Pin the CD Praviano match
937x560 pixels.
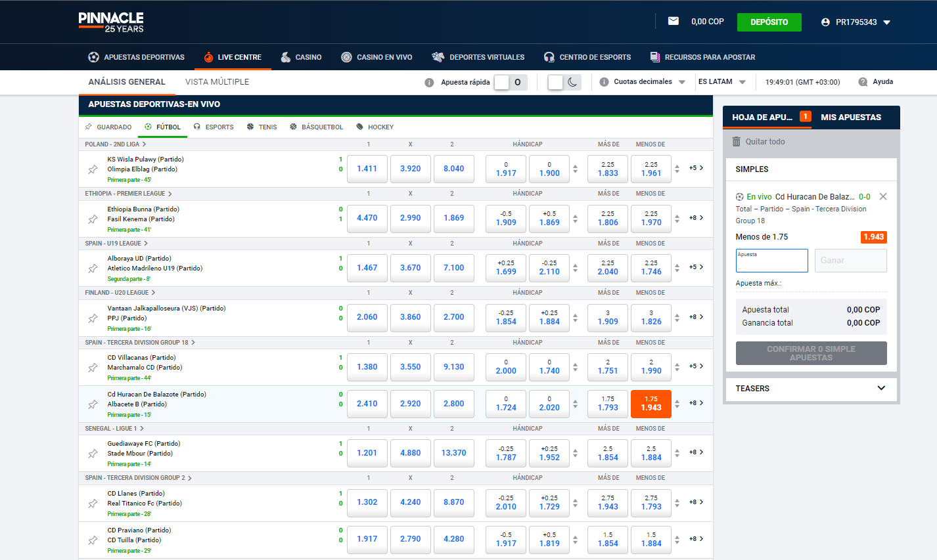[x=93, y=540]
